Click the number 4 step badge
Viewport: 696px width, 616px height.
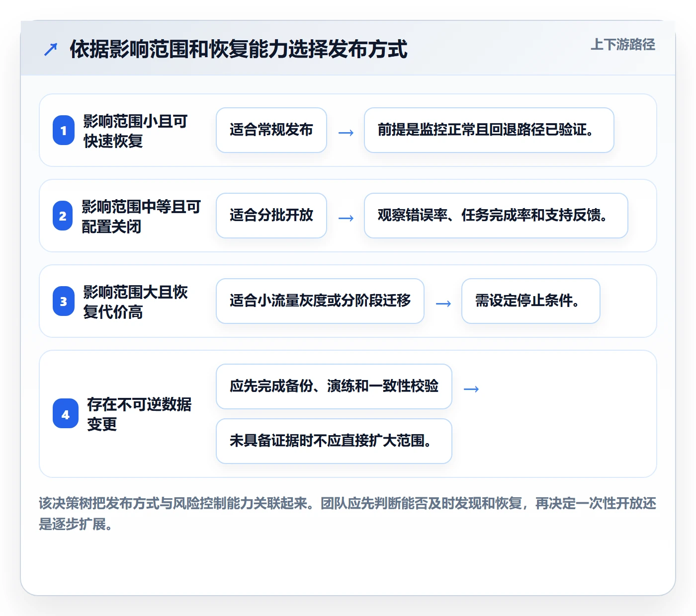tap(66, 414)
